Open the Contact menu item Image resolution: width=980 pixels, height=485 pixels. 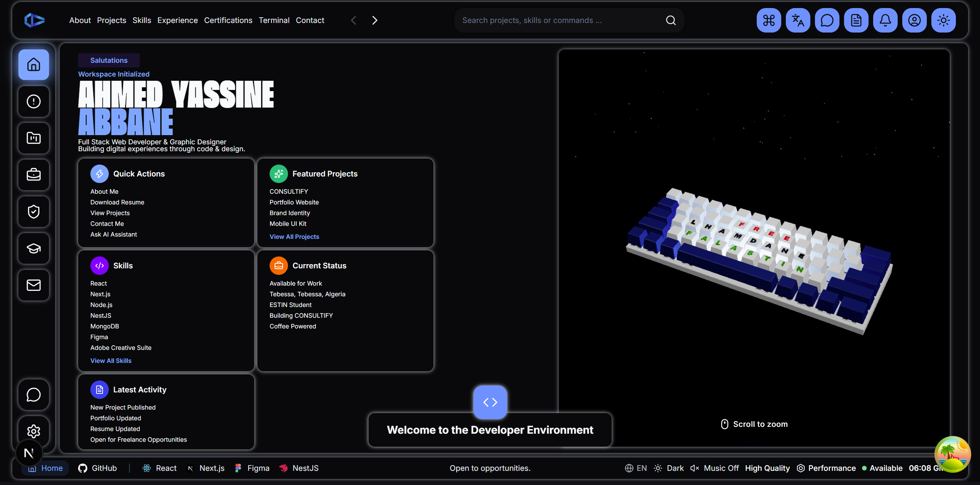(310, 20)
